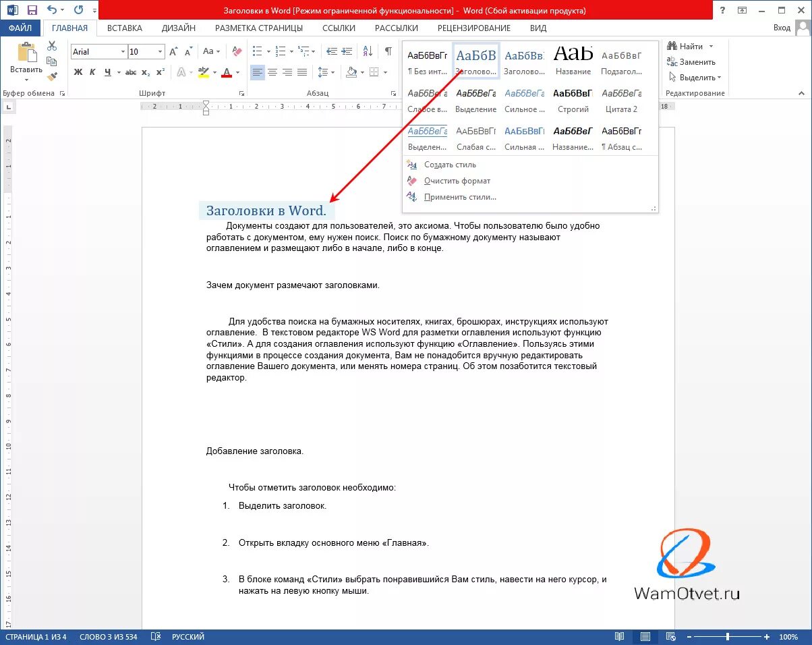This screenshot has height=645, width=812.
Task: Switch to the ДИЗАЙН tab
Action: (179, 28)
